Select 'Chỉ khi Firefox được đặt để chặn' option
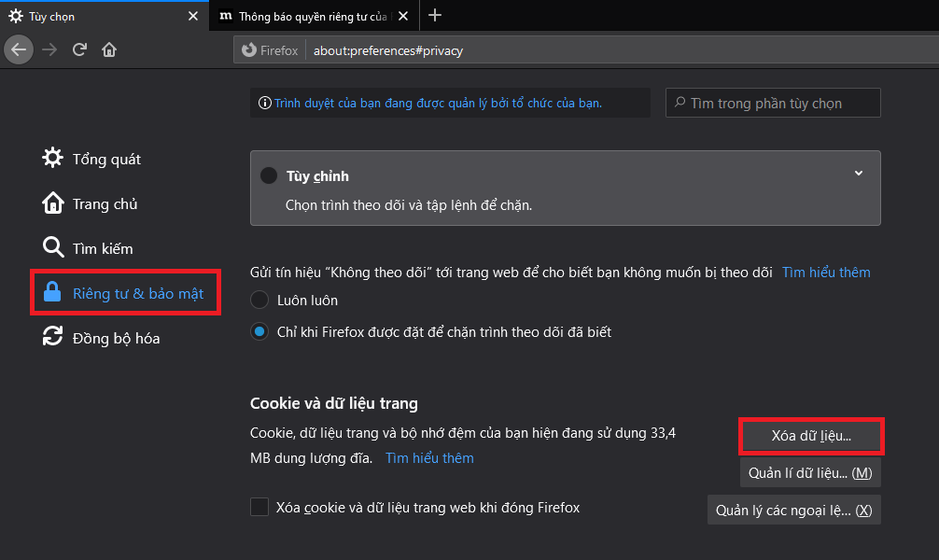 point(259,331)
